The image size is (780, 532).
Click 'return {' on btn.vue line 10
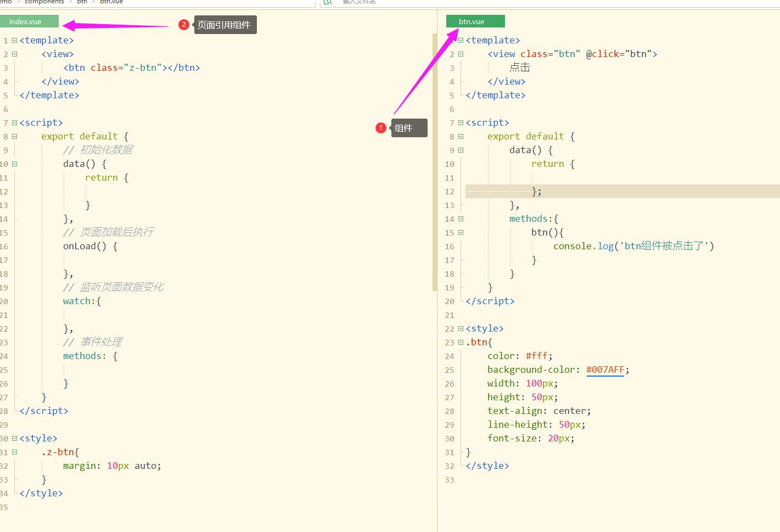[x=553, y=164]
